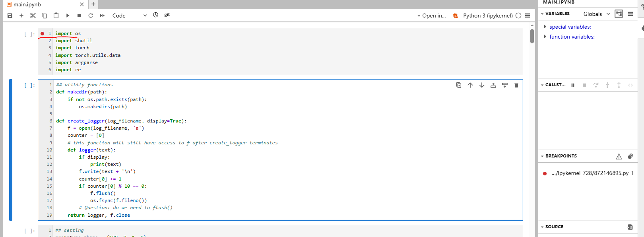
Task: Open a new launcher tab with plus
Action: tap(93, 4)
